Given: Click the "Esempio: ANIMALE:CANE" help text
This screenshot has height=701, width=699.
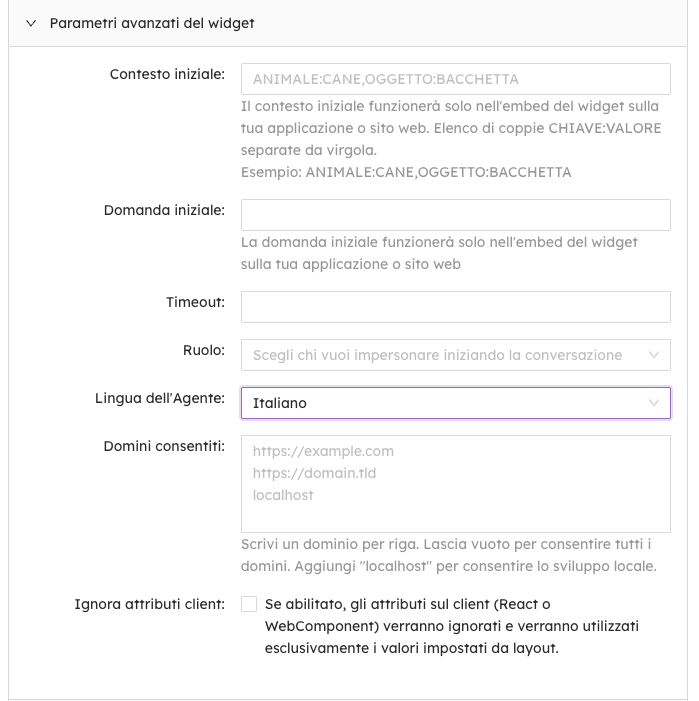Looking at the screenshot, I should [x=406, y=172].
